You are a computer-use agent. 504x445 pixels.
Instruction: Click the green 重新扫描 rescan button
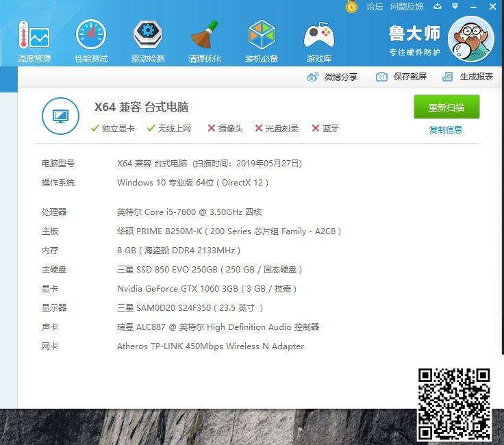(x=446, y=107)
